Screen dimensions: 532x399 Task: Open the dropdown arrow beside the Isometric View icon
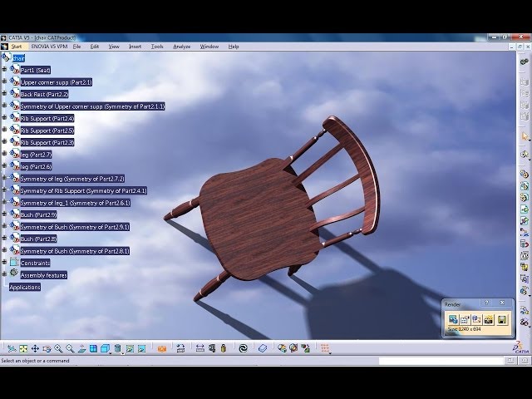coord(111,353)
